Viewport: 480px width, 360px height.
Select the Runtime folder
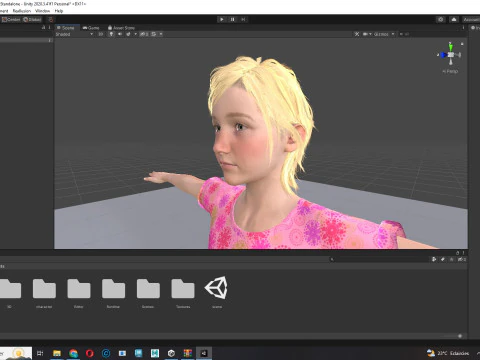click(113, 292)
